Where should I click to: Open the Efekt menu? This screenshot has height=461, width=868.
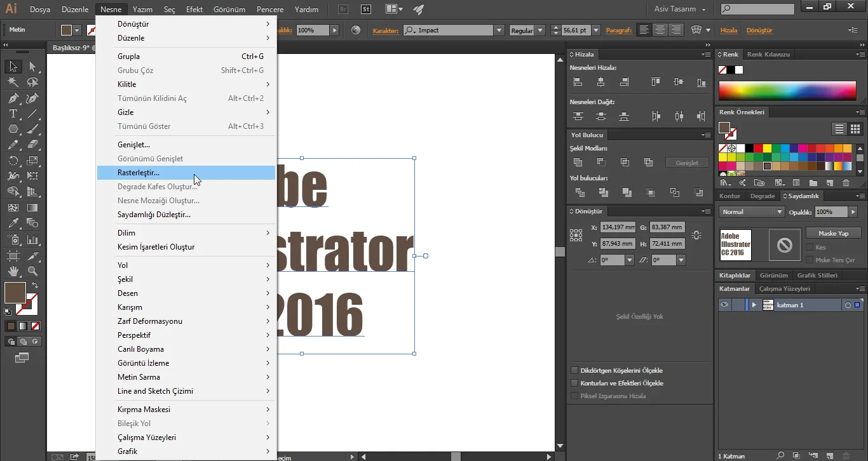coord(194,10)
